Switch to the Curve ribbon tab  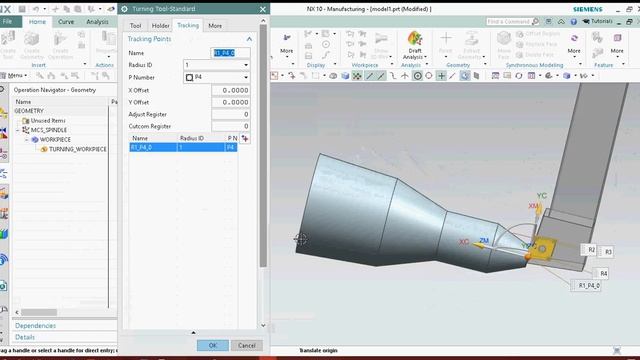point(66,22)
